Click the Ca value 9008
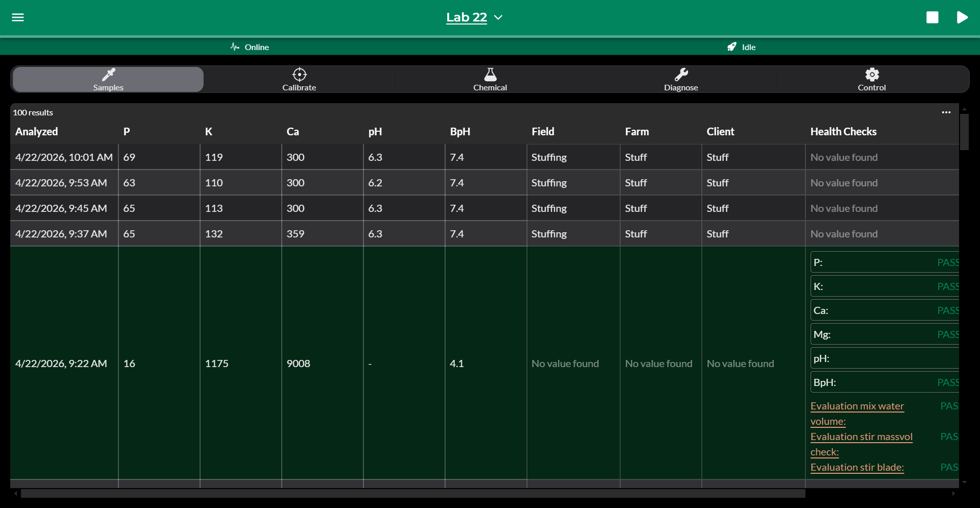980x508 pixels. (x=298, y=364)
